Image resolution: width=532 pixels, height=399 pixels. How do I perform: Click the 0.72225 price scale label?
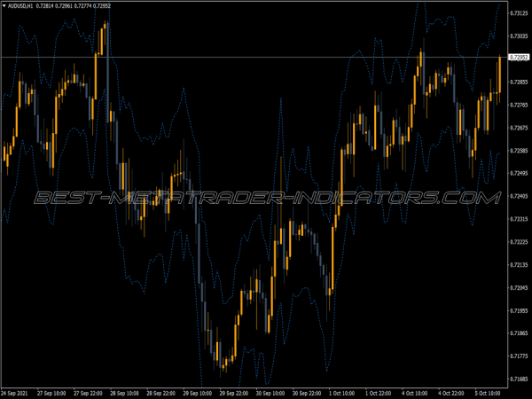pos(519,242)
